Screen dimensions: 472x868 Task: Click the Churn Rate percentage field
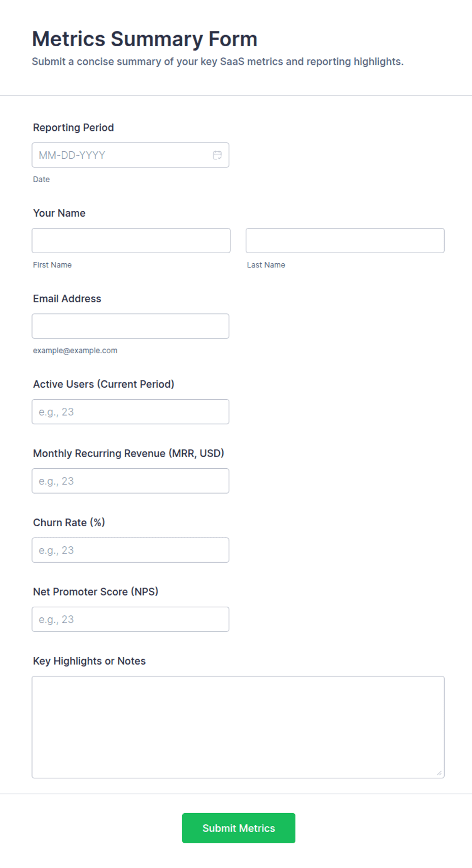(x=130, y=550)
